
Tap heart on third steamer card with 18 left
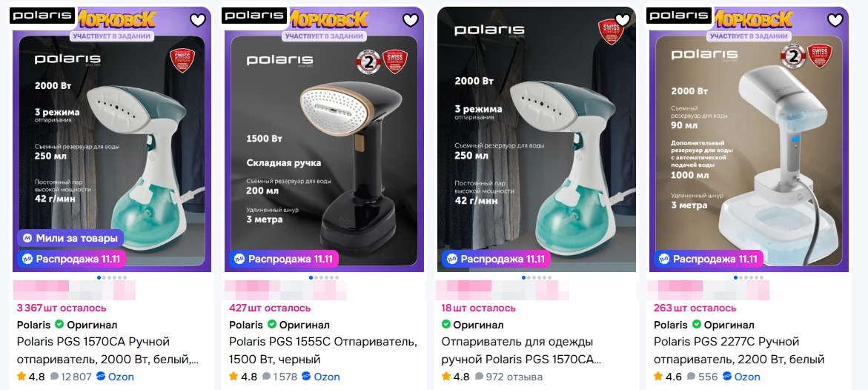(623, 21)
